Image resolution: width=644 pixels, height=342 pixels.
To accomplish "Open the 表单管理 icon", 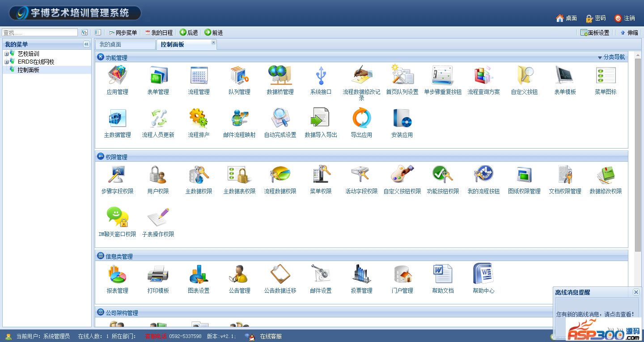I will [x=158, y=75].
